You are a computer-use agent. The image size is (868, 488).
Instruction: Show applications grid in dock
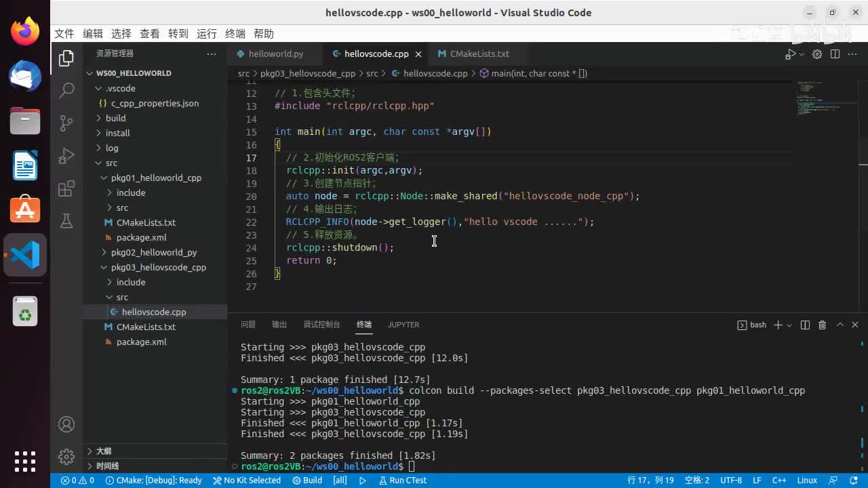click(25, 462)
